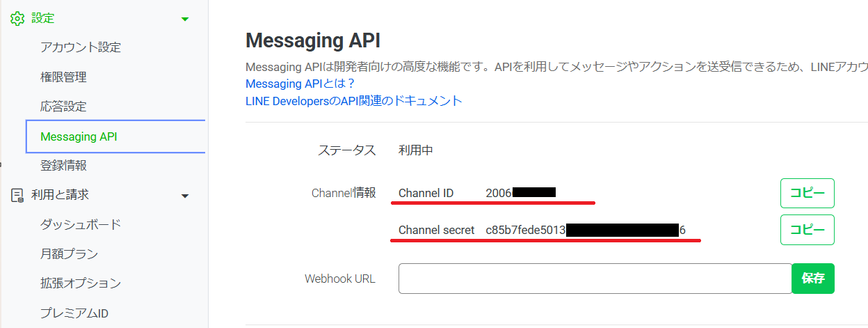Copy the Channel ID with コピー button
Image resolution: width=868 pixels, height=328 pixels.
807,194
